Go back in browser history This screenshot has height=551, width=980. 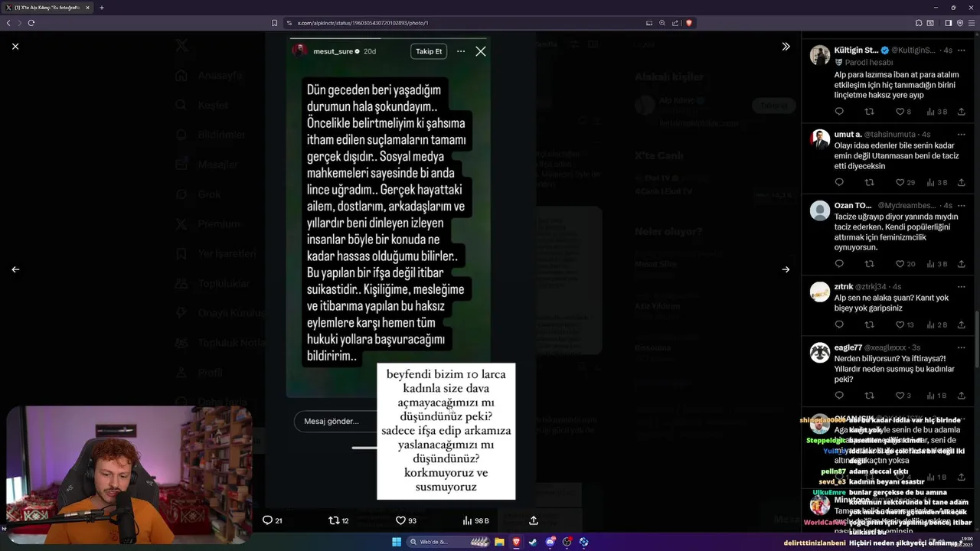(x=8, y=23)
